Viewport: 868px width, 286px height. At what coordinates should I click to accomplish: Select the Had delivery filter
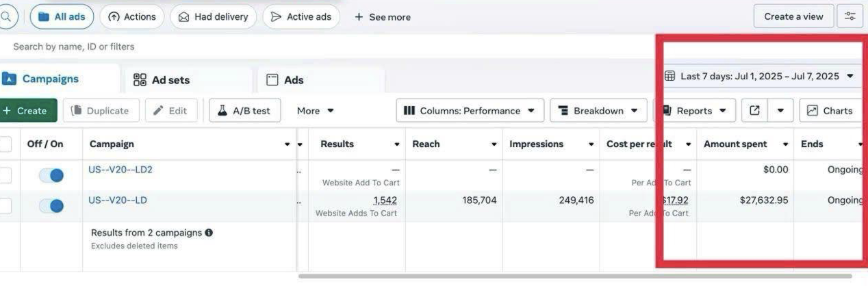coord(213,16)
